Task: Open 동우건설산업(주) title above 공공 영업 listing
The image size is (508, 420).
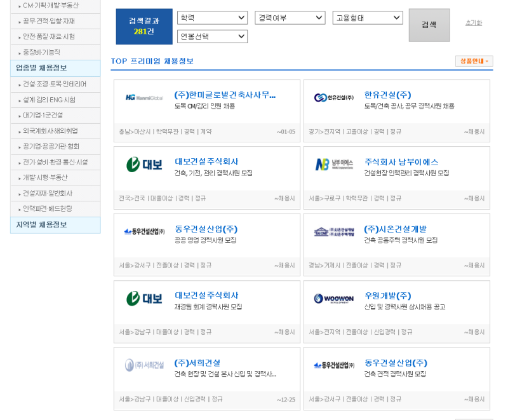Action: [206, 229]
